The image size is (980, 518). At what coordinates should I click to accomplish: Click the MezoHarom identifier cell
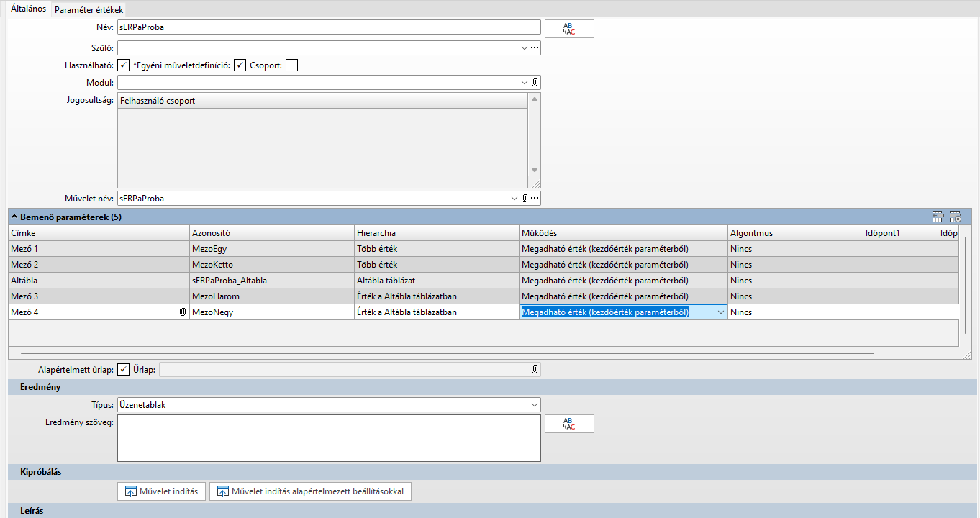click(272, 296)
